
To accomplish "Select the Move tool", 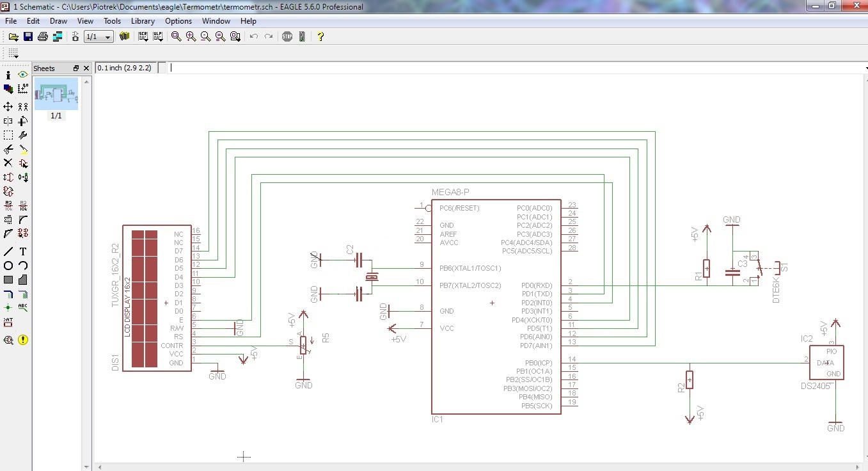I will [x=8, y=106].
